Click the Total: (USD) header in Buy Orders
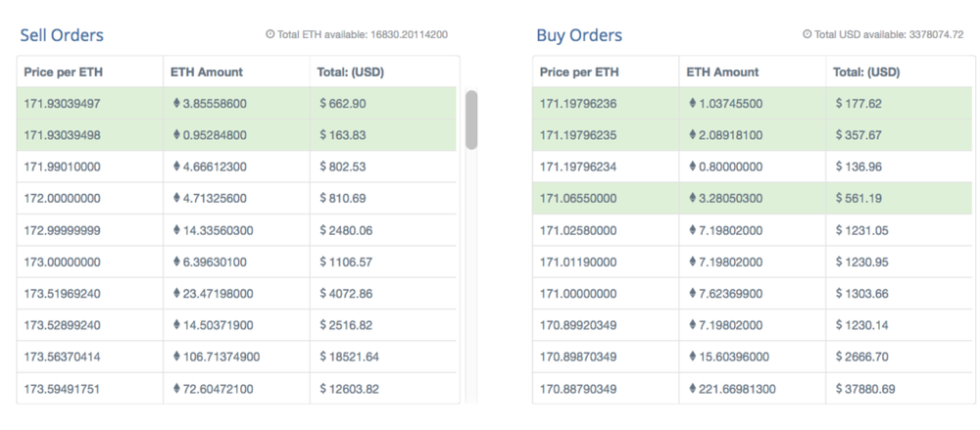 [866, 72]
